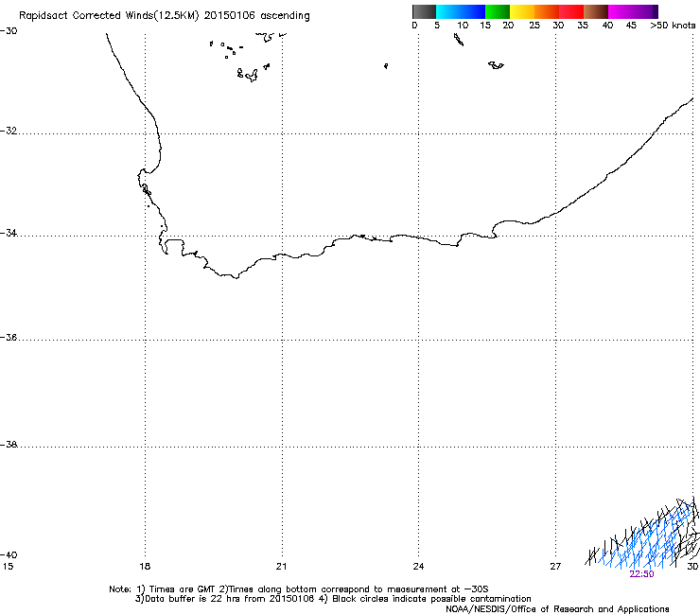This screenshot has width=700, height=615.
Task: Click the '-32' latitude axis label
Action: coord(9,131)
